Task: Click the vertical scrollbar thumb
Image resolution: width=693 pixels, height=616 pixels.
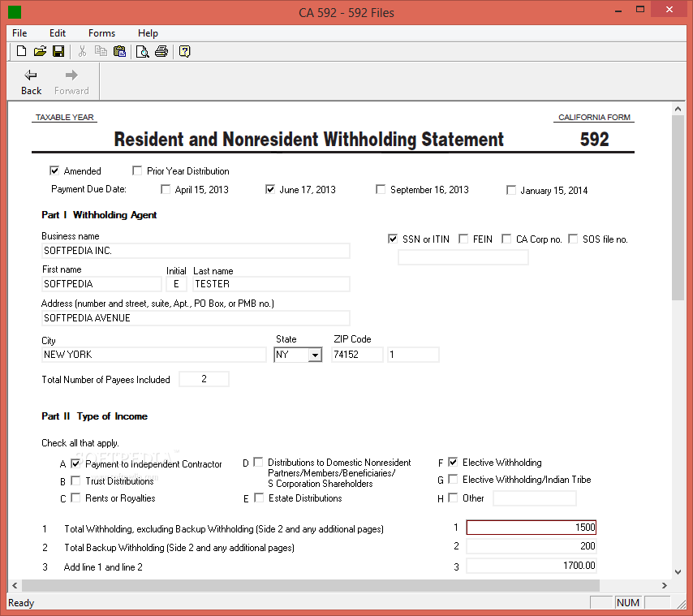Action: point(678,208)
